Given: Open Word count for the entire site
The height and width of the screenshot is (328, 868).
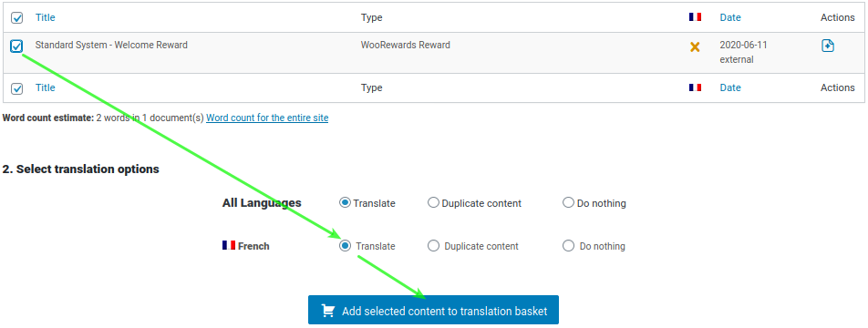Looking at the screenshot, I should [267, 118].
